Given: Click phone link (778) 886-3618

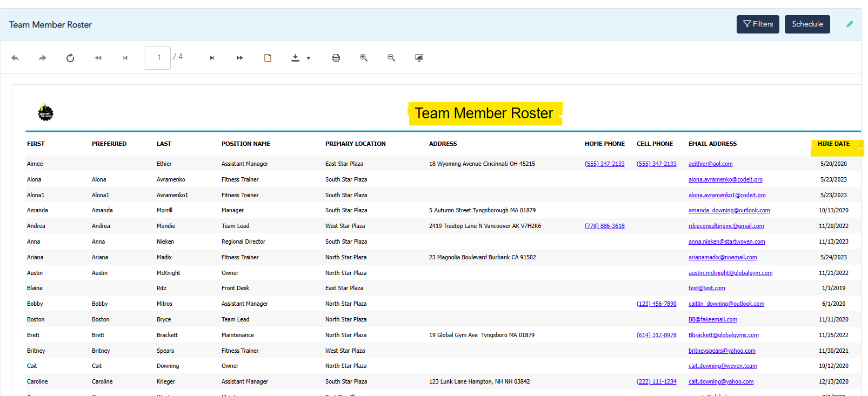Looking at the screenshot, I should click(x=604, y=226).
